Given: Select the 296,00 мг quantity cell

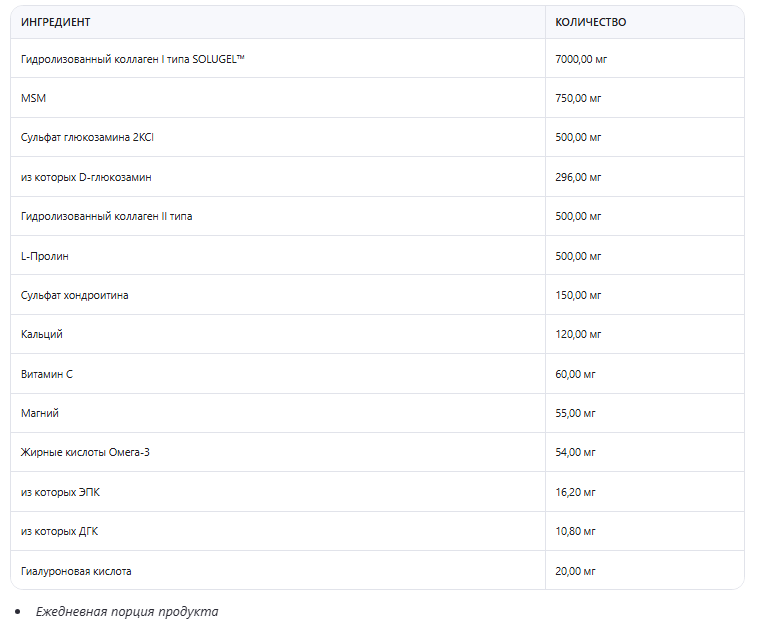Looking at the screenshot, I should [x=578, y=177].
